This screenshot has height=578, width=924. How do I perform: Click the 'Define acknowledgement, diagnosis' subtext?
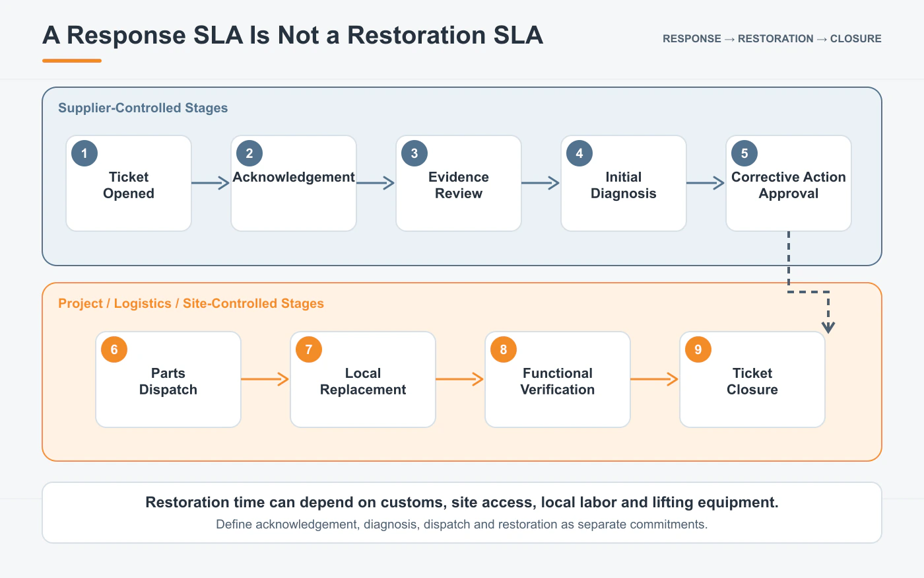click(462, 524)
